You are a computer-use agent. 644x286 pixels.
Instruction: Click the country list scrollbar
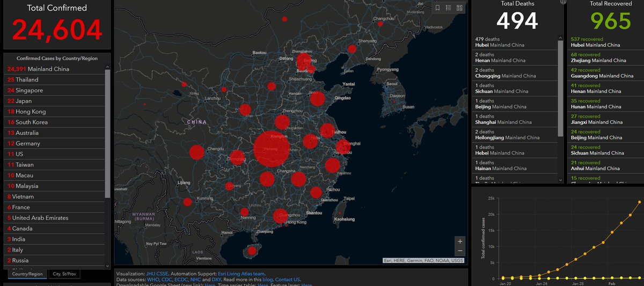coord(107,133)
